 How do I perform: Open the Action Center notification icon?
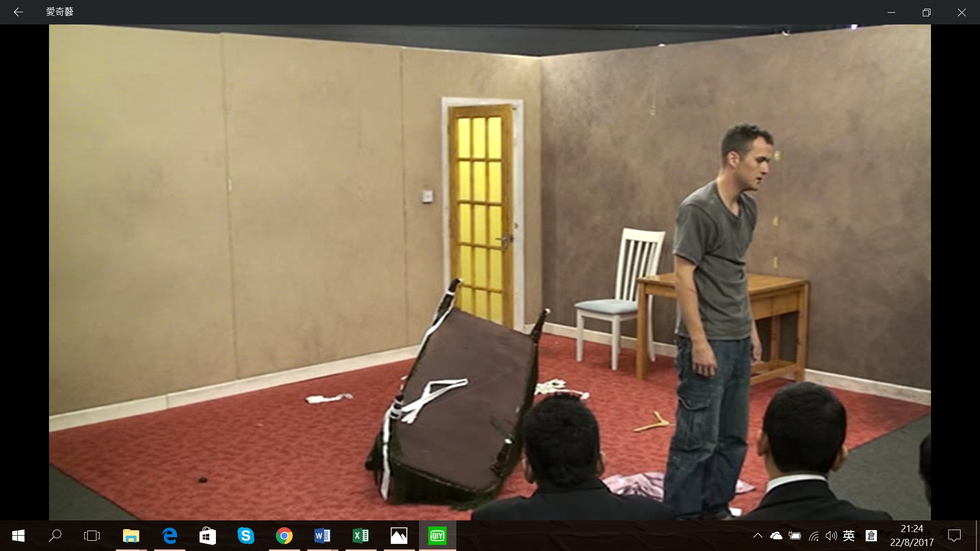click(954, 536)
